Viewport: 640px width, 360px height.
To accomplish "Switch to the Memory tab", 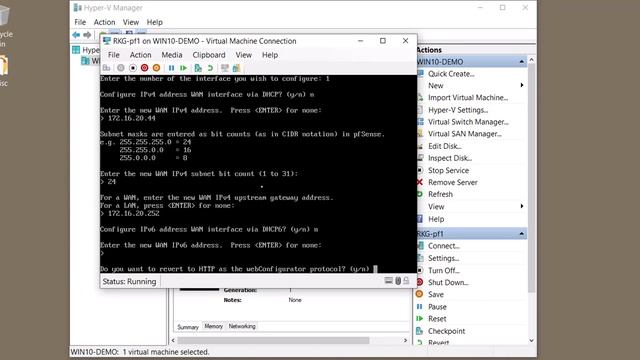I will coord(213,326).
